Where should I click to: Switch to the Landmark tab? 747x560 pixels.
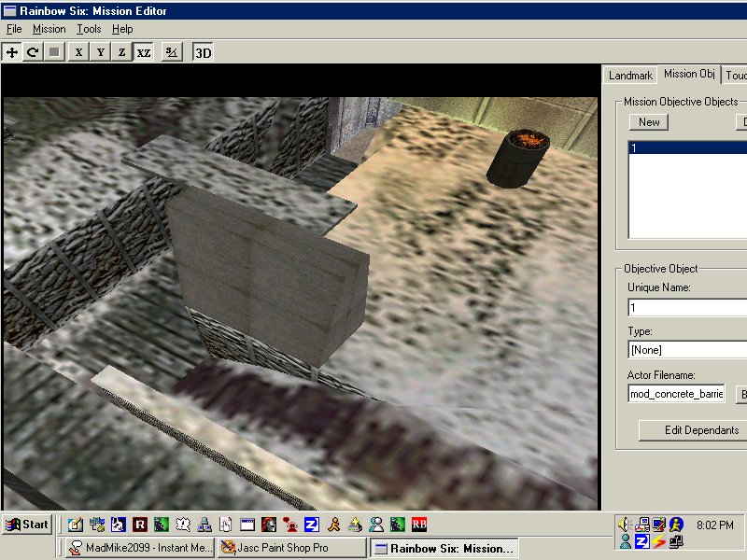pyautogui.click(x=629, y=76)
